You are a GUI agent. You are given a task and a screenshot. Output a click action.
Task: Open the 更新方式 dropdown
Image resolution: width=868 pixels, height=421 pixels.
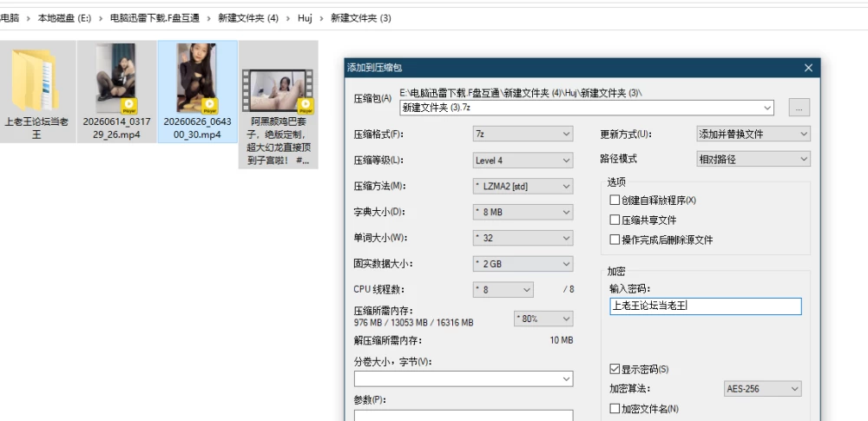[753, 134]
